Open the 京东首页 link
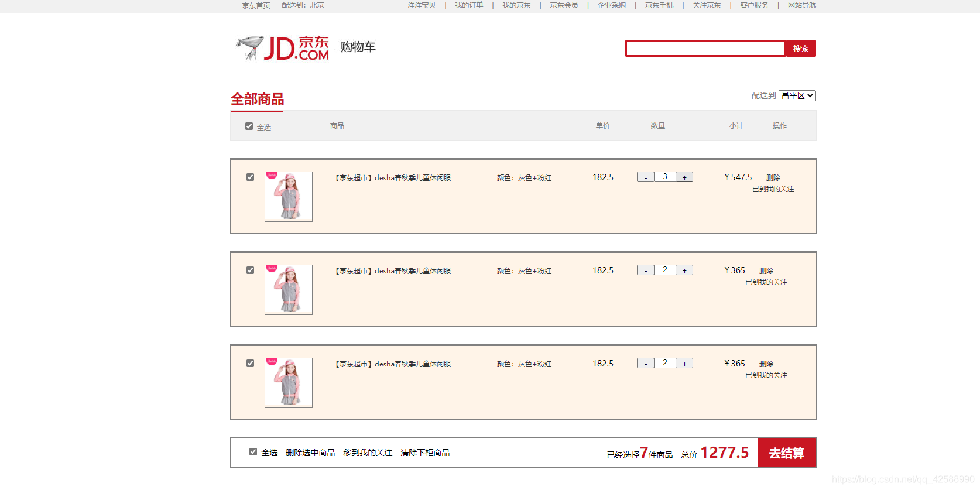 256,5
